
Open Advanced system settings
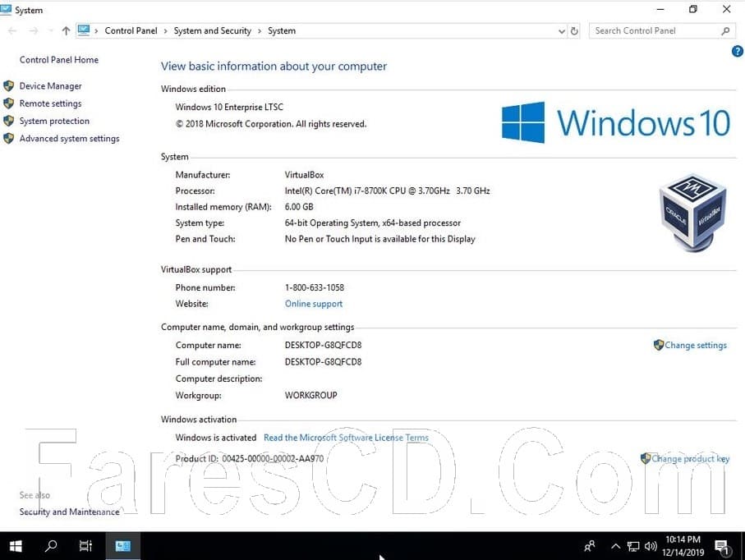coord(69,139)
